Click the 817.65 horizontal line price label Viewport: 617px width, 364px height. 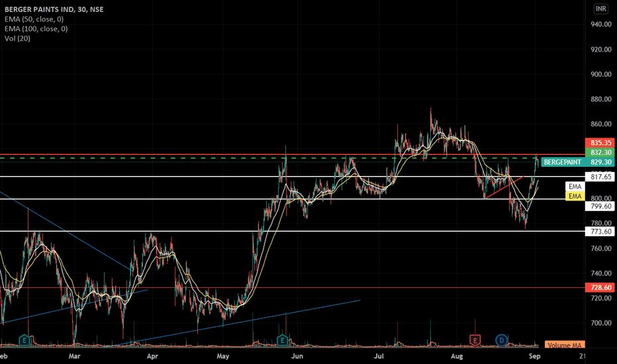pos(600,177)
